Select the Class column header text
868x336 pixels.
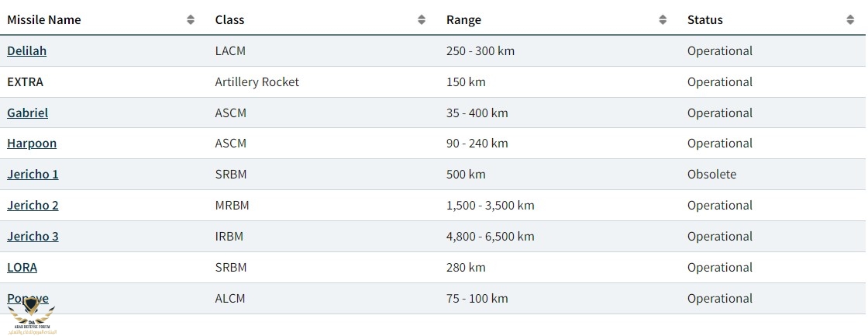(229, 20)
